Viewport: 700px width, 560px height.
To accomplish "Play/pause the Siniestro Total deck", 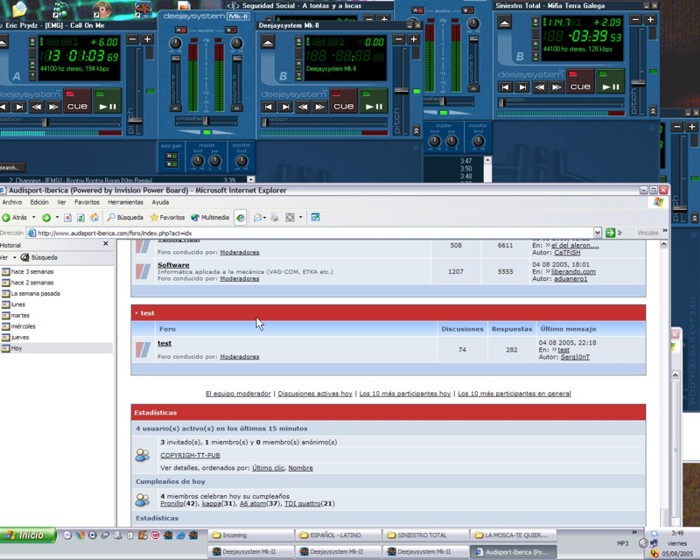I will click(611, 82).
